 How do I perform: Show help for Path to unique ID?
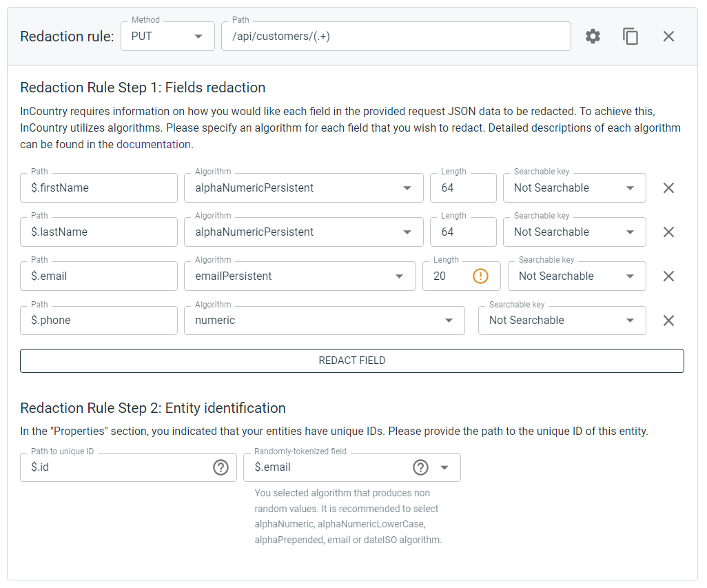pos(221,467)
